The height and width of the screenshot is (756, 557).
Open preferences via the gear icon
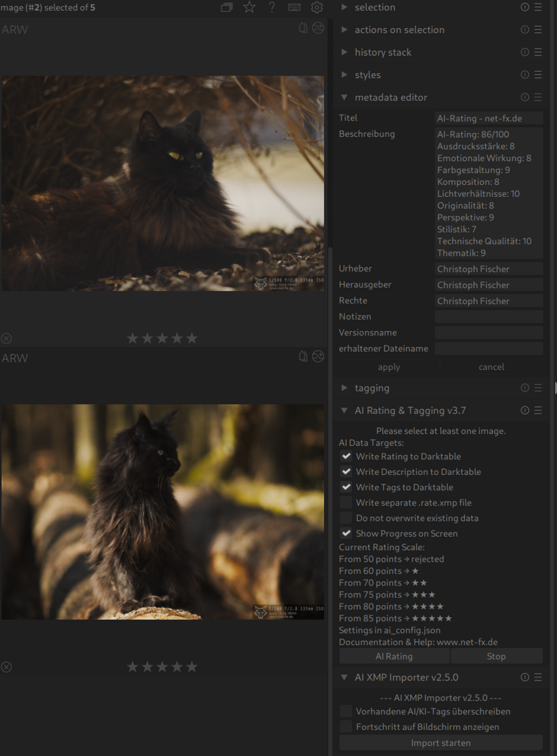pyautogui.click(x=317, y=7)
